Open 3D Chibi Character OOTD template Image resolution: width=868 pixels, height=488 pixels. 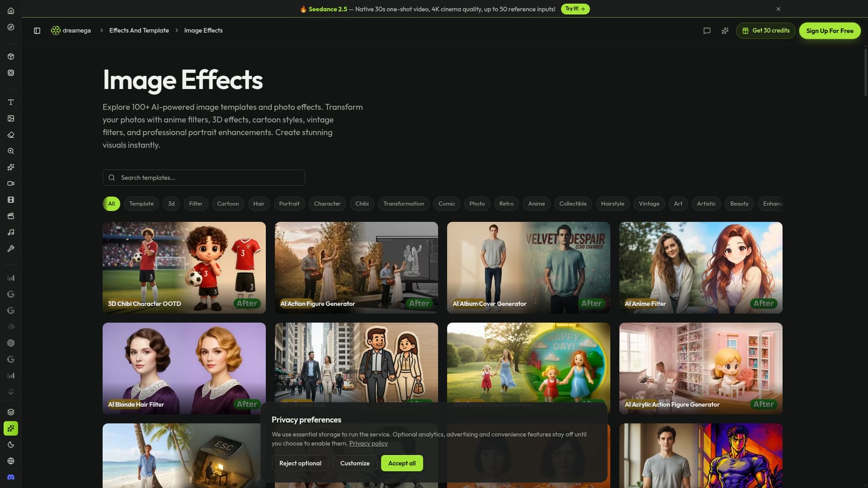point(184,267)
